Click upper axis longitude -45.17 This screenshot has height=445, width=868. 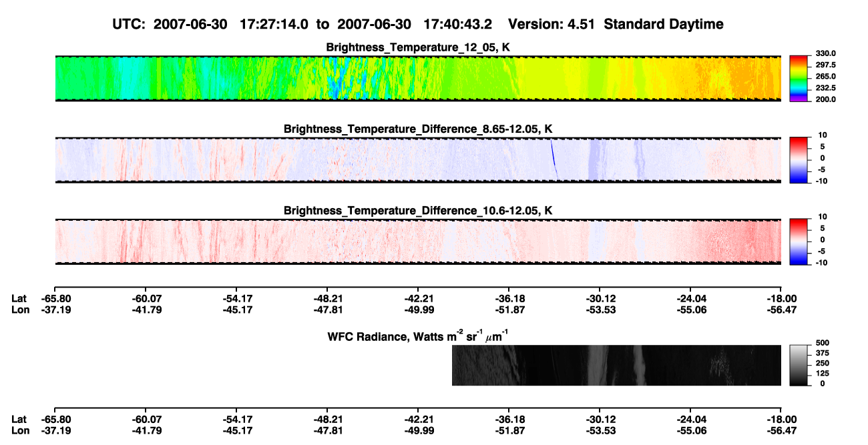[236, 310]
